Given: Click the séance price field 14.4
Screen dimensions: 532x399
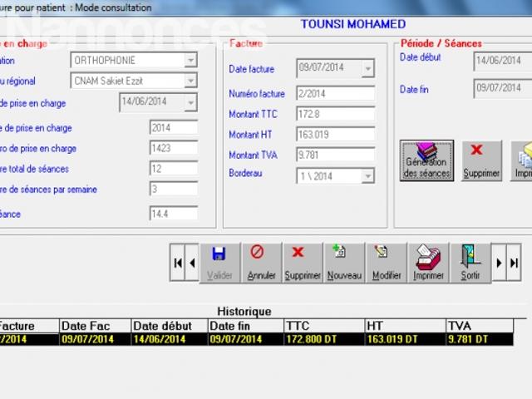Looking at the screenshot, I should click(174, 214).
